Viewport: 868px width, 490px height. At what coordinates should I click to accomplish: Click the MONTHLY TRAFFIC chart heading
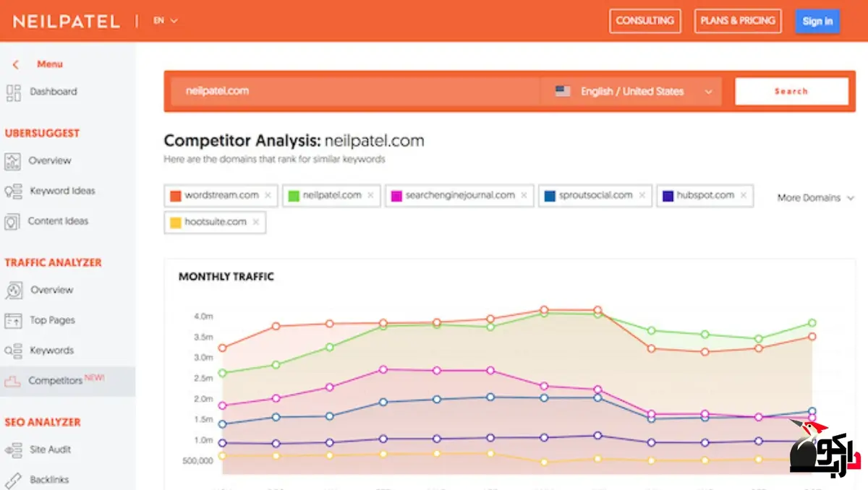[226, 277]
